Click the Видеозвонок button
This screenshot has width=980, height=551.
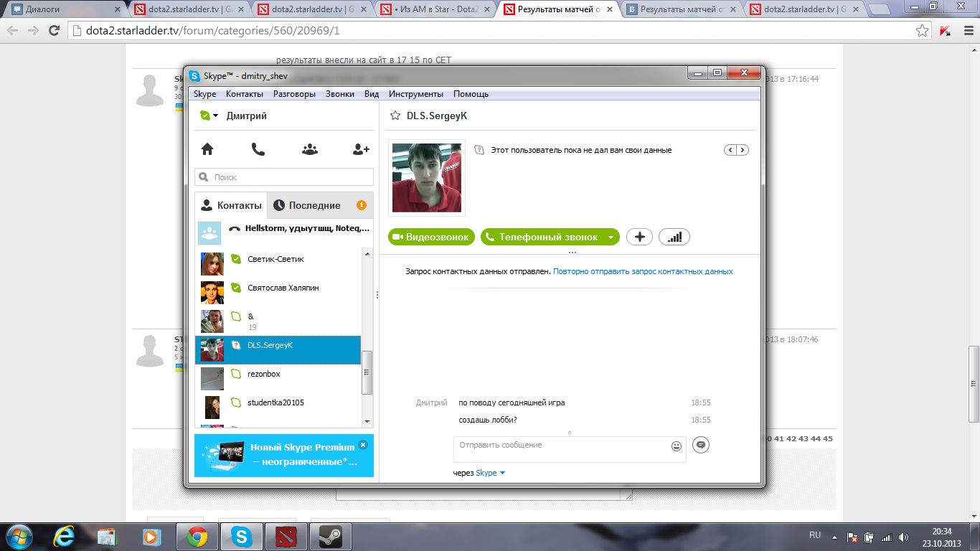(x=431, y=237)
